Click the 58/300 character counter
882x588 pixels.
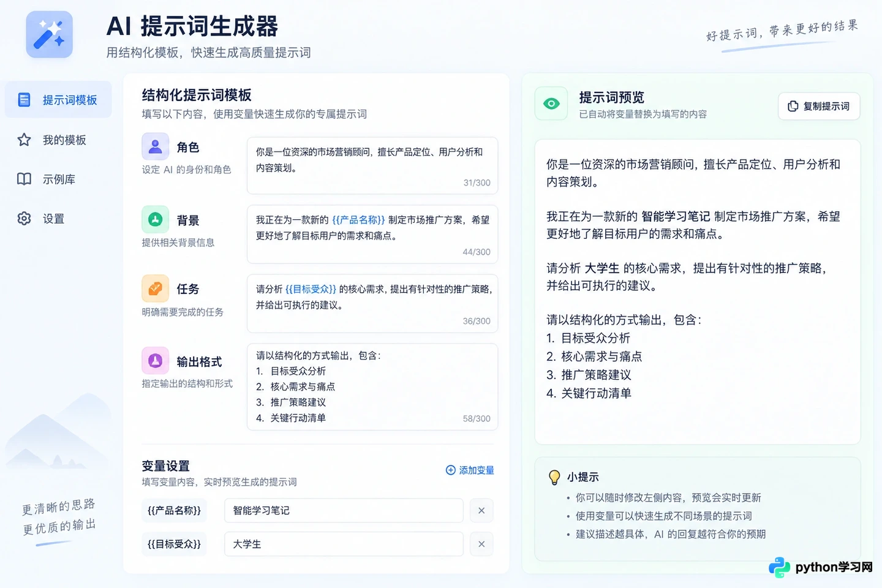point(477,418)
